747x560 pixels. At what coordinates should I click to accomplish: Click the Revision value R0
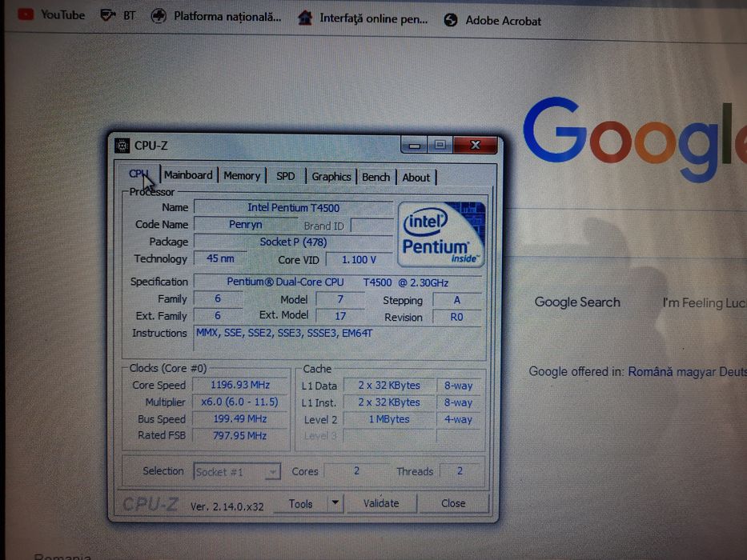point(457,317)
